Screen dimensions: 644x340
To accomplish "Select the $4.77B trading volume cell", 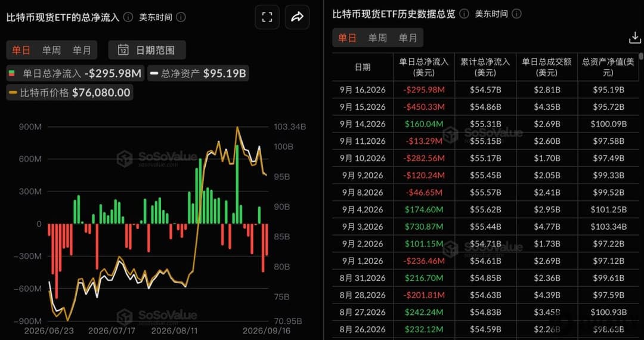I will click(547, 227).
